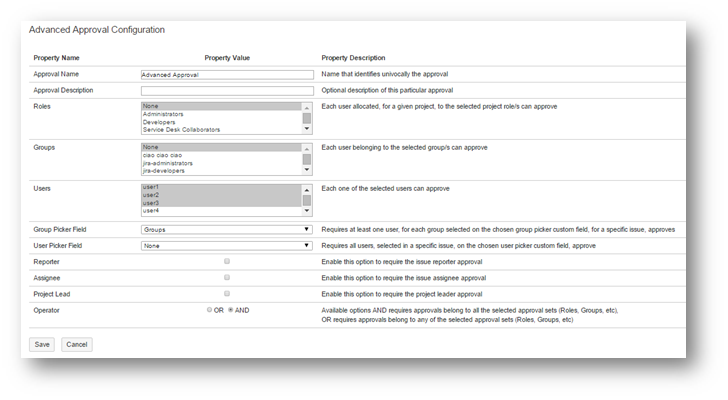Select the AND operator radio button
This screenshot has height=400, width=728.
click(x=232, y=310)
